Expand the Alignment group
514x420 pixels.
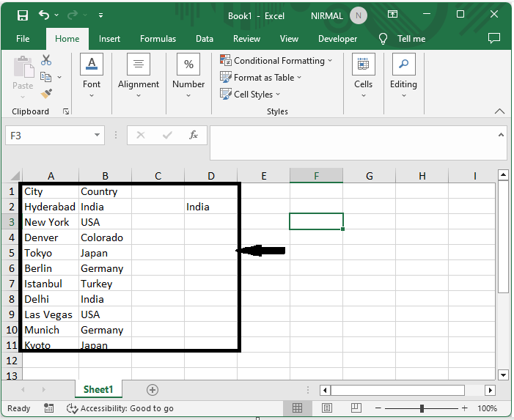point(139,76)
